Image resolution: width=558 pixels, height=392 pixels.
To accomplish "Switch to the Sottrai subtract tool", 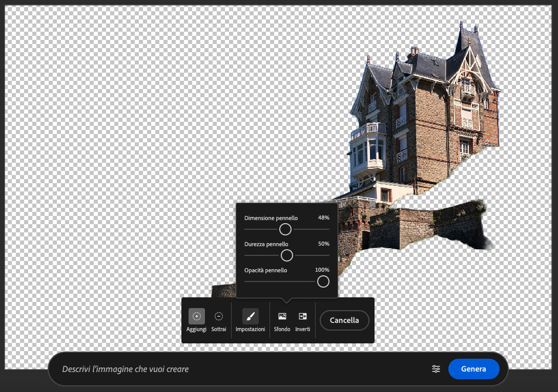I will (x=219, y=316).
